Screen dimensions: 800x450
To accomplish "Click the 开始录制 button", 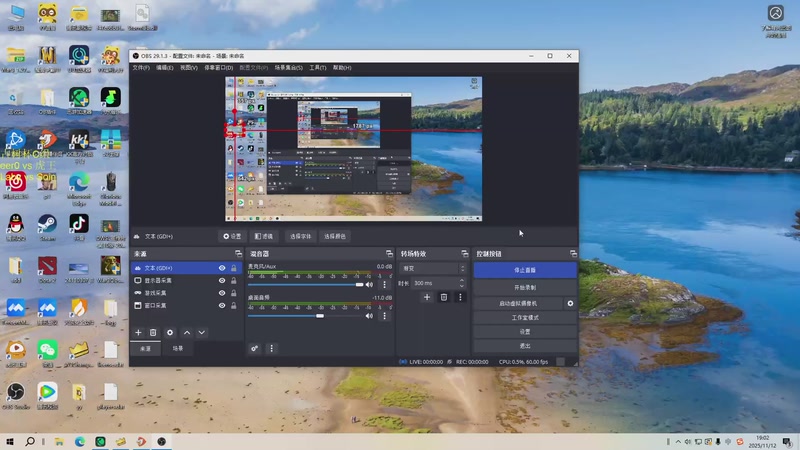I will (525, 287).
